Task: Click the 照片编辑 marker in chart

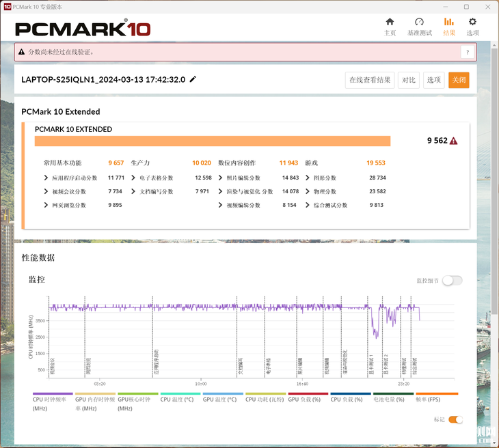Action: coord(297,337)
